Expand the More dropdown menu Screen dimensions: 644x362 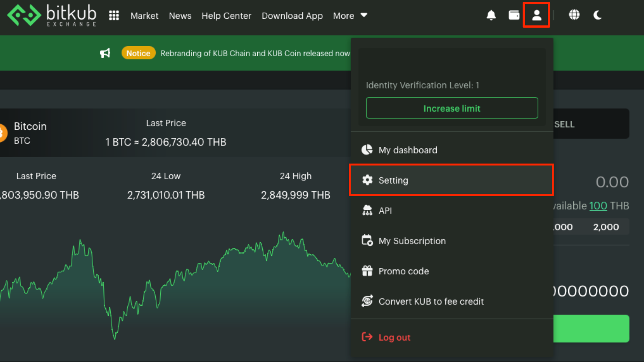pyautogui.click(x=350, y=16)
